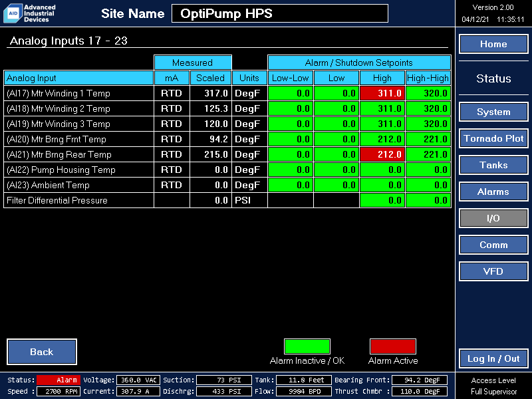Click the red Status Alarm indicator

[59, 380]
